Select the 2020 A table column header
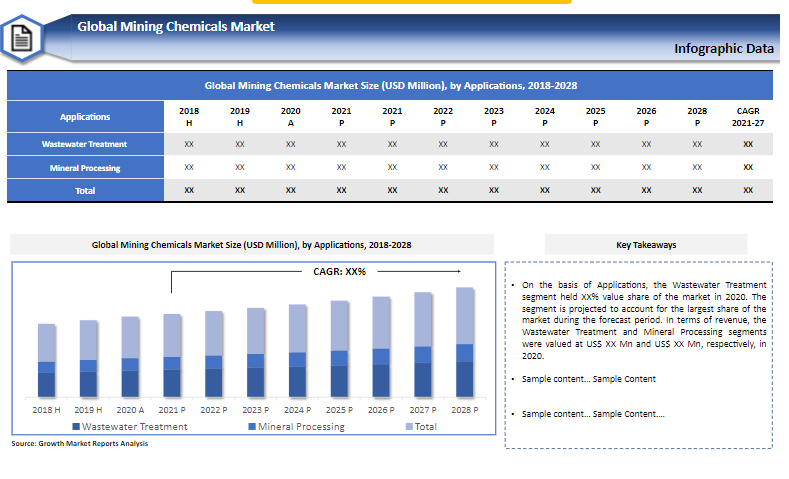 click(x=290, y=117)
